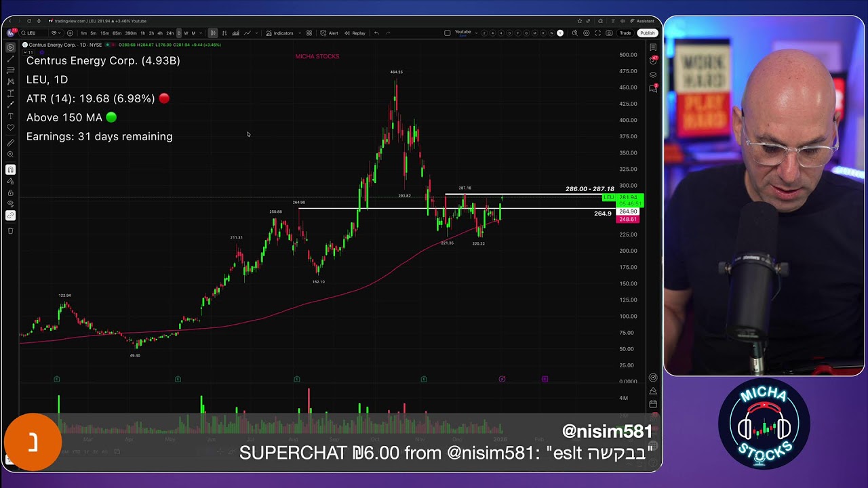Open the heart icons tool
The height and width of the screenshot is (488, 868).
(x=10, y=127)
